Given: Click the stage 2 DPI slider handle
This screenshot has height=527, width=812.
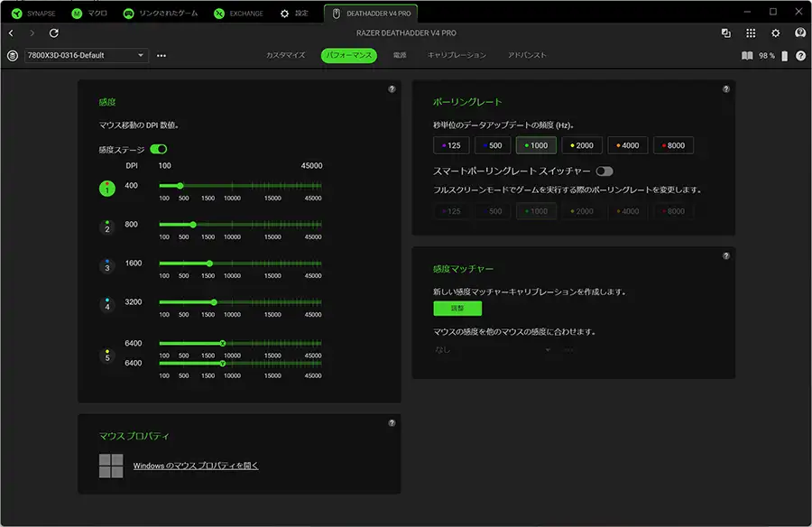Looking at the screenshot, I should (x=193, y=225).
